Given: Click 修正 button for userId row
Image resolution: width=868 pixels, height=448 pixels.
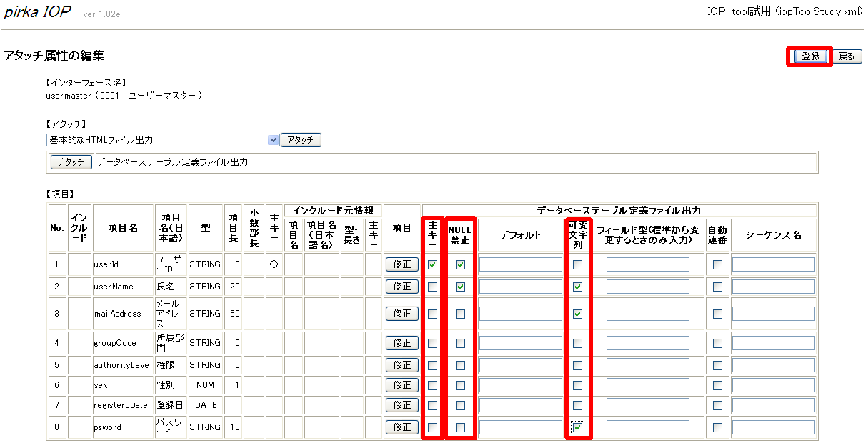Looking at the screenshot, I should tap(402, 264).
